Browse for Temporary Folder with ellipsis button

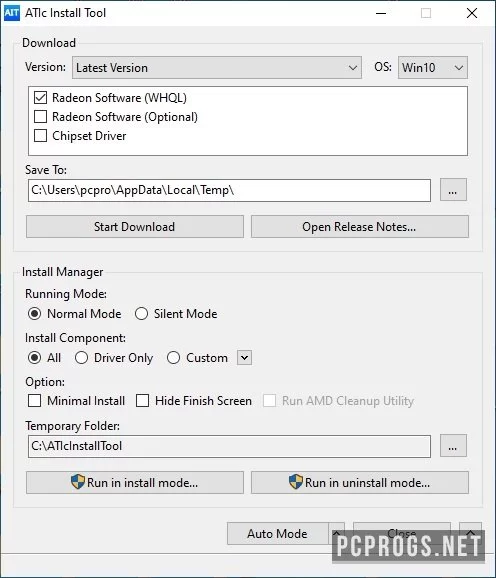(x=453, y=446)
